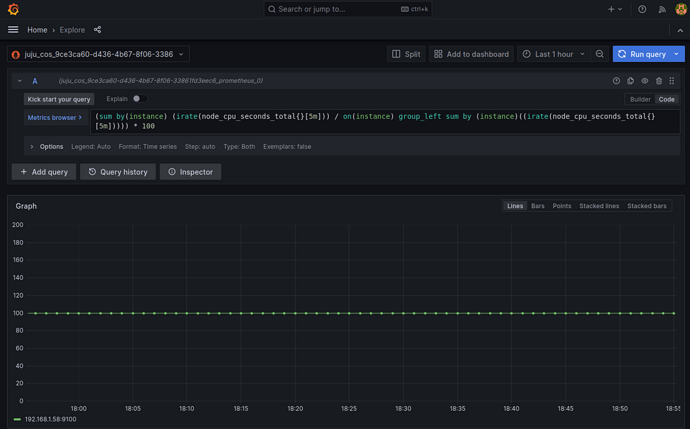690x429 pixels.
Task: Click the Run query button
Action: click(x=642, y=54)
